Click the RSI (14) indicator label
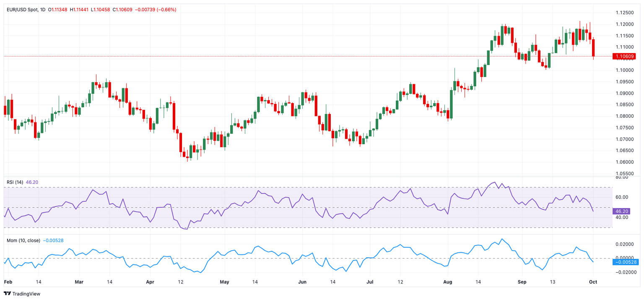Image resolution: width=644 pixels, height=300 pixels. (x=15, y=182)
